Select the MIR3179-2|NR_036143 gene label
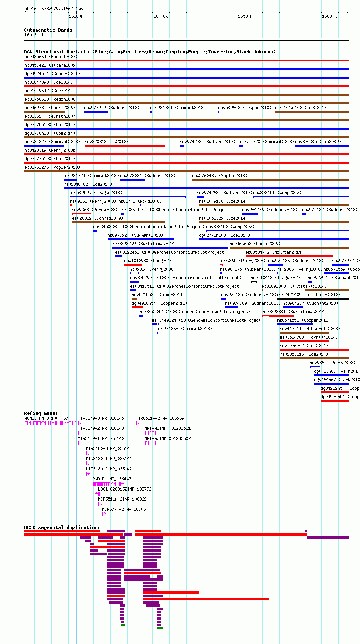Screen dimensions: 360x644 (101, 428)
